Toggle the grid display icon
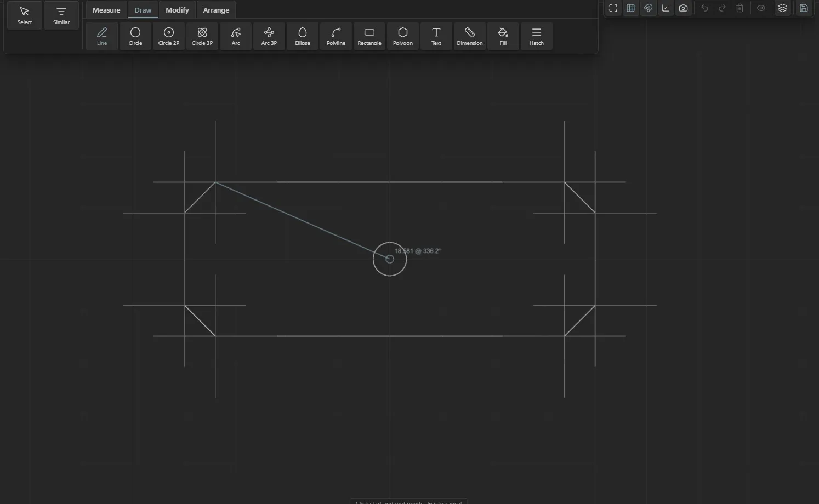Viewport: 819px width, 504px height. (x=631, y=8)
